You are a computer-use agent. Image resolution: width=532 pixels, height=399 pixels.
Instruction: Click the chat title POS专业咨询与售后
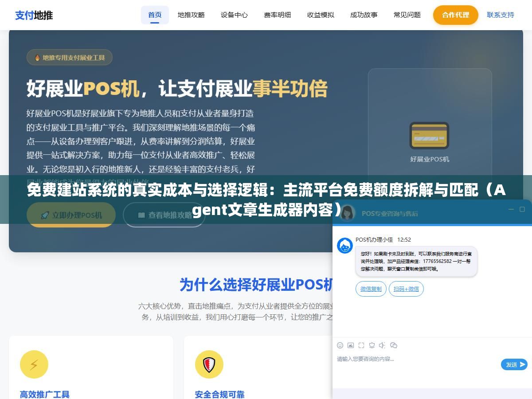390,213
